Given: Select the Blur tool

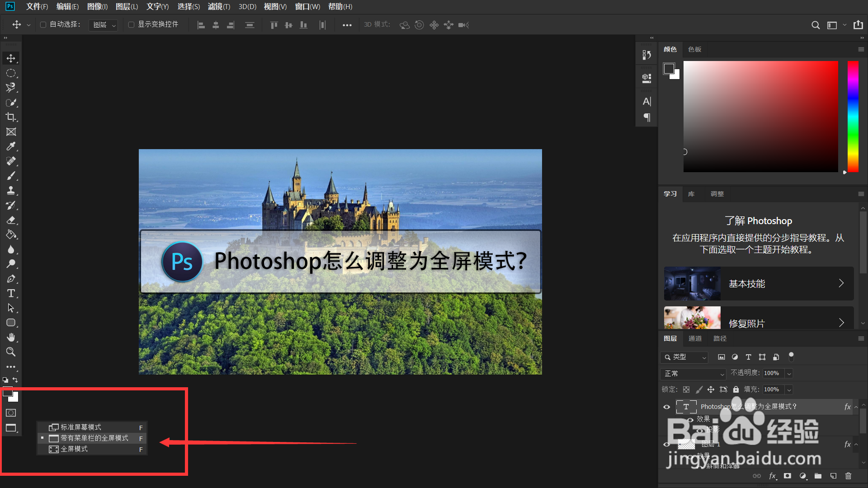Looking at the screenshot, I should coord(11,249).
